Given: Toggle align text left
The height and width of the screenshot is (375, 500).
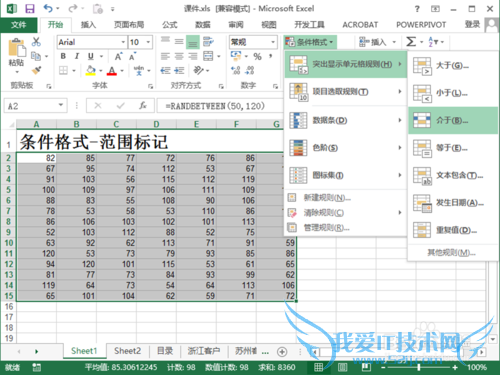Looking at the screenshot, I should [165, 56].
